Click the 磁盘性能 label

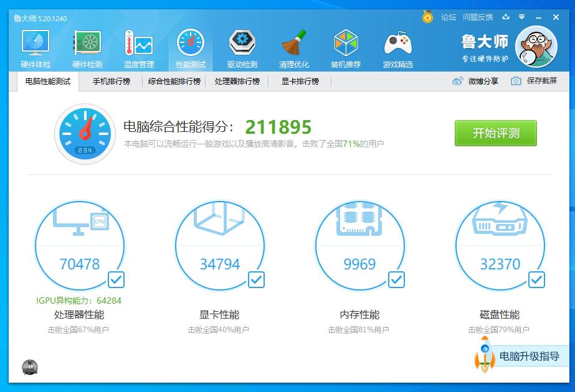(x=500, y=315)
